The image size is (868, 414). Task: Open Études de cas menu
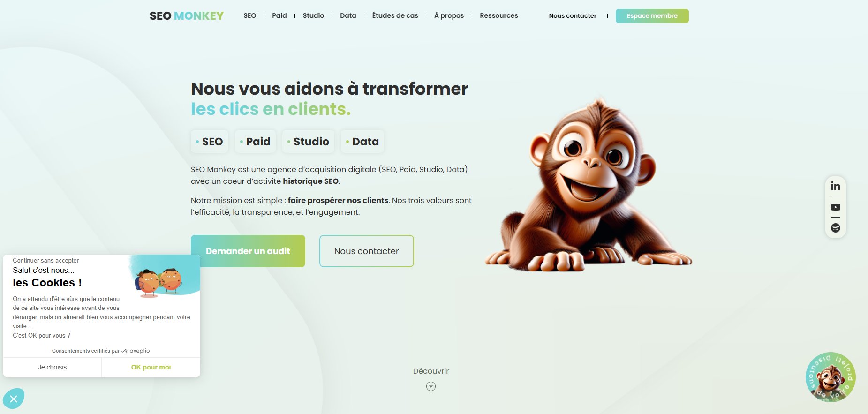[395, 15]
